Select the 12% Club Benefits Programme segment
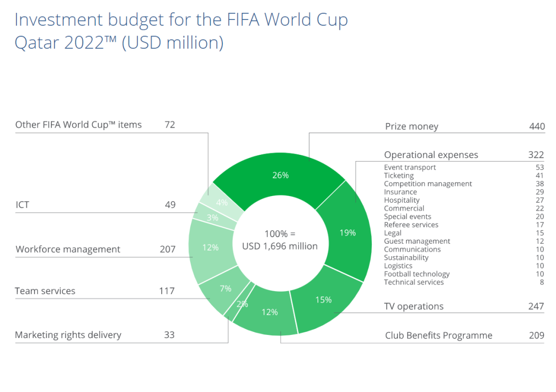This screenshot has width=556, height=392. click(270, 312)
